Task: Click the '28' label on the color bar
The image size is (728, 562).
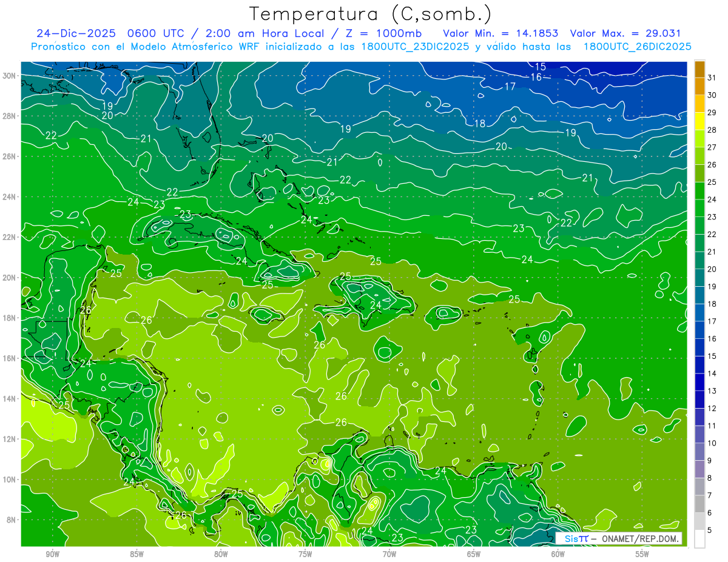Action: 712,130
